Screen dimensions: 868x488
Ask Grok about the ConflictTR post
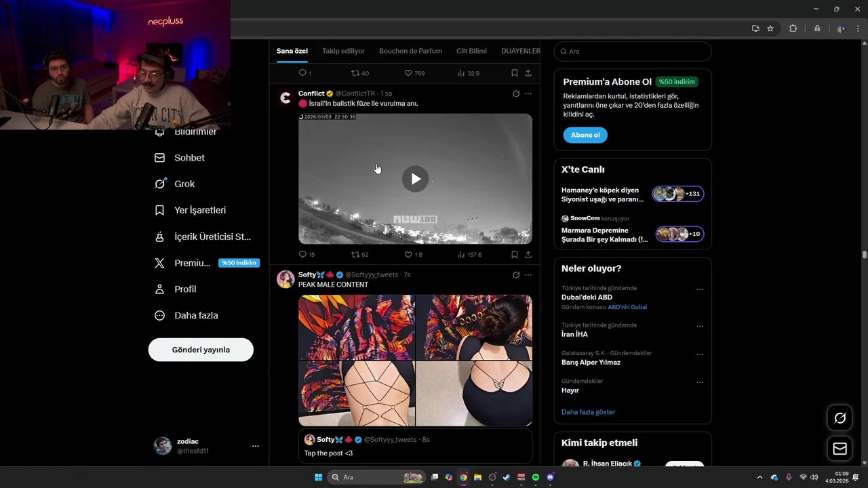[x=516, y=94]
